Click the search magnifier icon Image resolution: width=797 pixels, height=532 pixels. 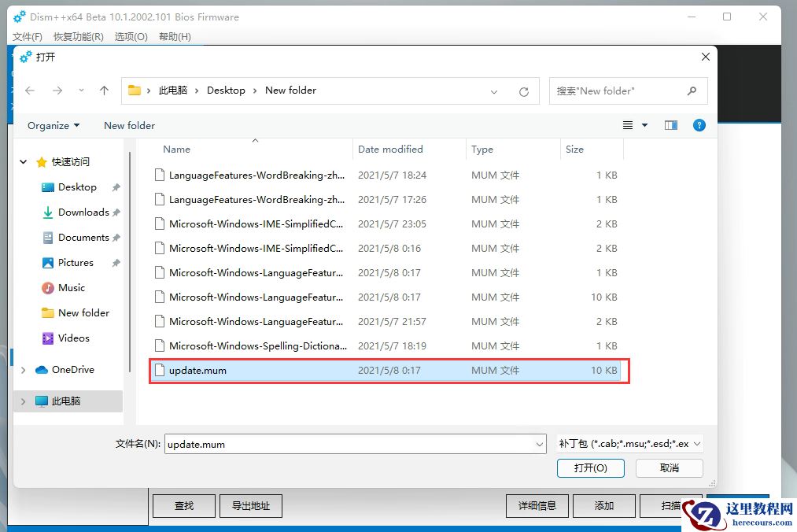click(692, 91)
